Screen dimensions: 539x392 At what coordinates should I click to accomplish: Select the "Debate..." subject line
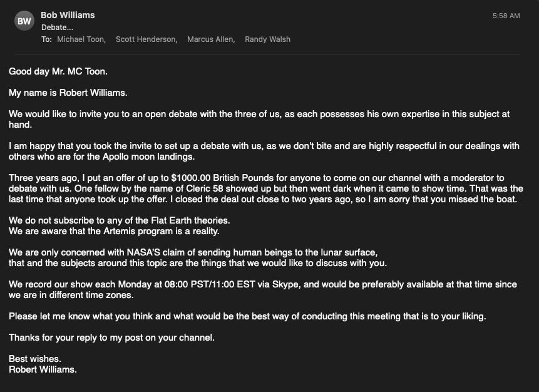pos(58,27)
